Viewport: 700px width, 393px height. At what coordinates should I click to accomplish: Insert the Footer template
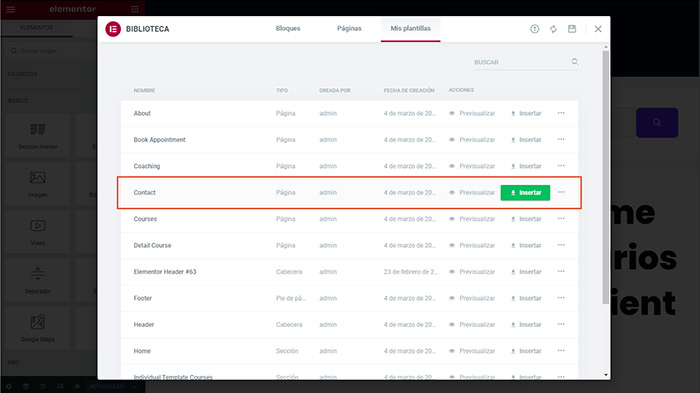(x=526, y=298)
